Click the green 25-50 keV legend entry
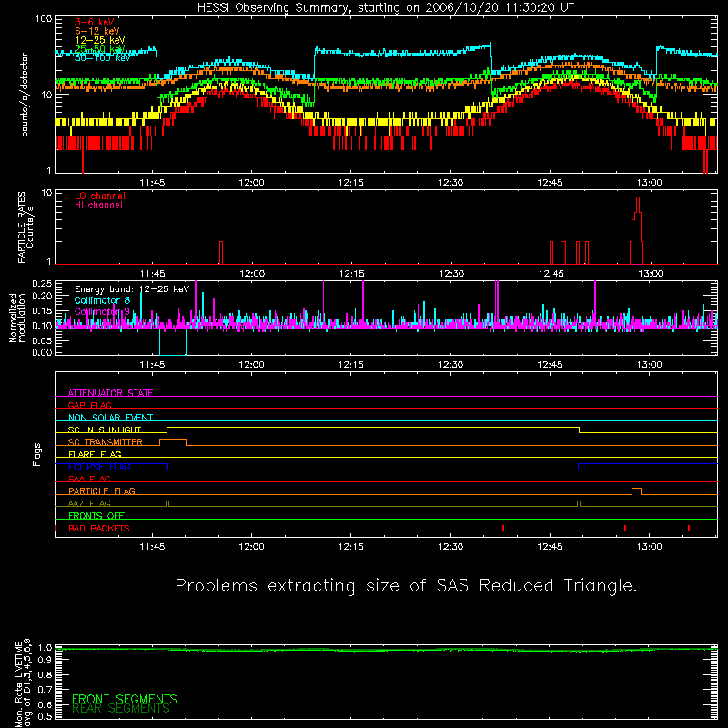The height and width of the screenshot is (728, 728). click(99, 49)
